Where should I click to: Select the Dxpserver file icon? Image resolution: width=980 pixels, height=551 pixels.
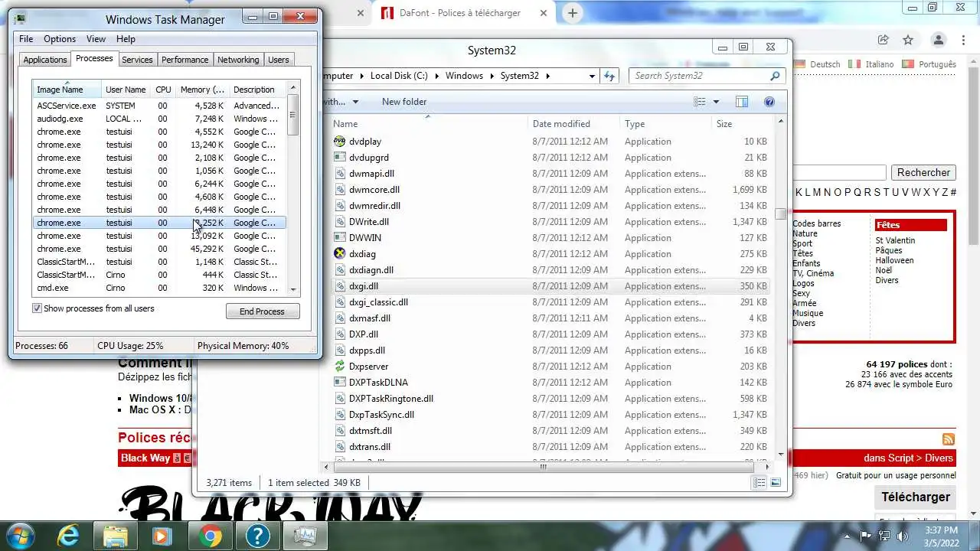340,367
